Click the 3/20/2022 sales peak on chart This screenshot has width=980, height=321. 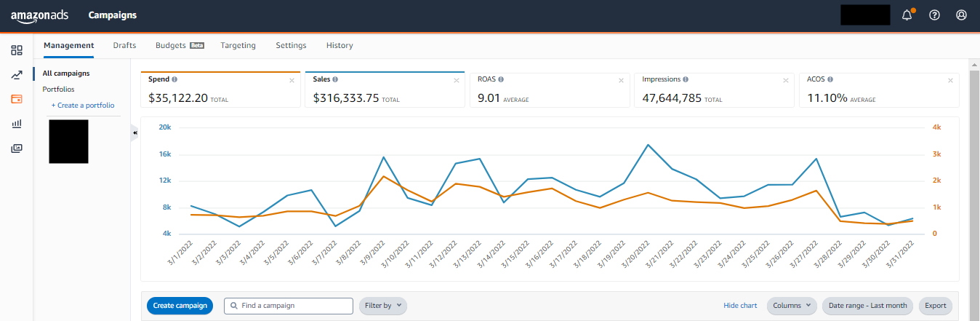coord(647,145)
